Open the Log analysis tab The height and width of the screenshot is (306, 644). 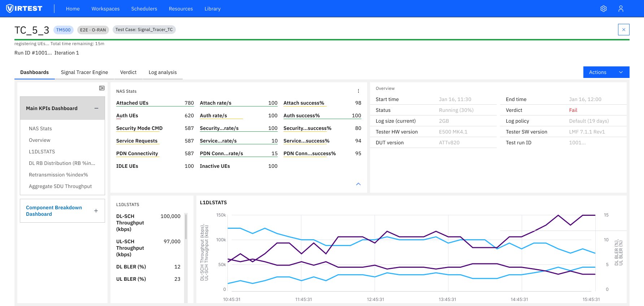click(162, 72)
